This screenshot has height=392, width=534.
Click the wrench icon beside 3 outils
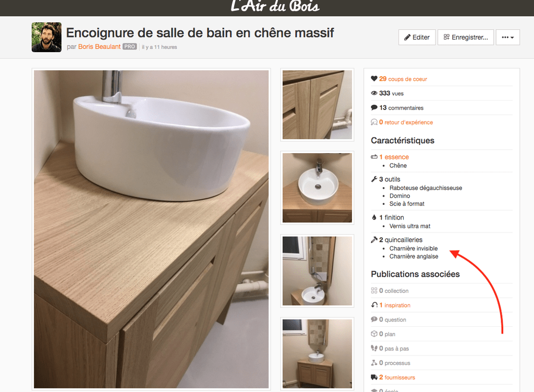(x=374, y=179)
